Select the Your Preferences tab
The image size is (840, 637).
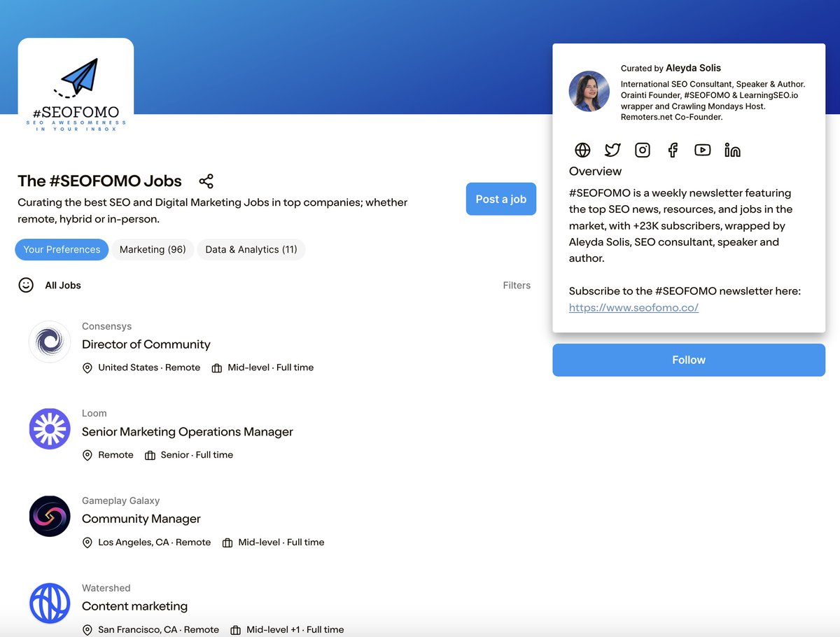coord(62,249)
